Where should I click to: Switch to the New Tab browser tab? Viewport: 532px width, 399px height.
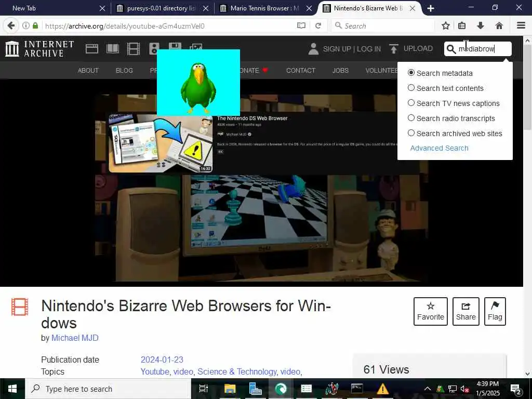(54, 8)
